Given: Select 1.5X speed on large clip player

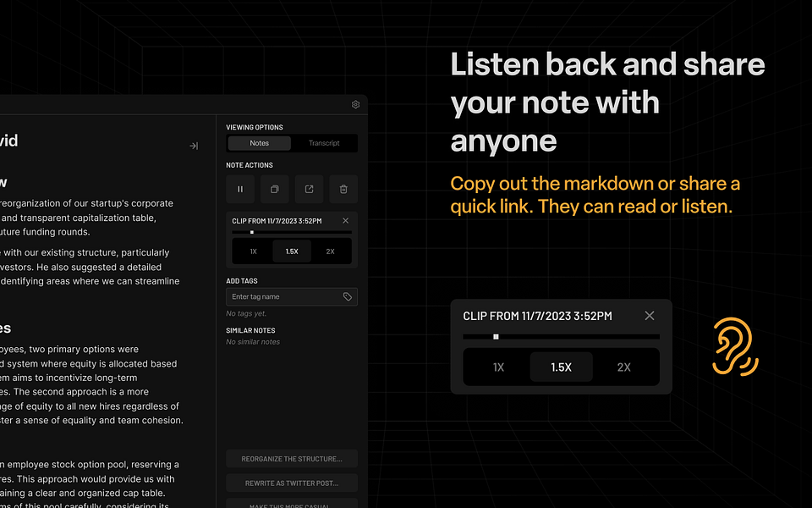Looking at the screenshot, I should tap(560, 367).
